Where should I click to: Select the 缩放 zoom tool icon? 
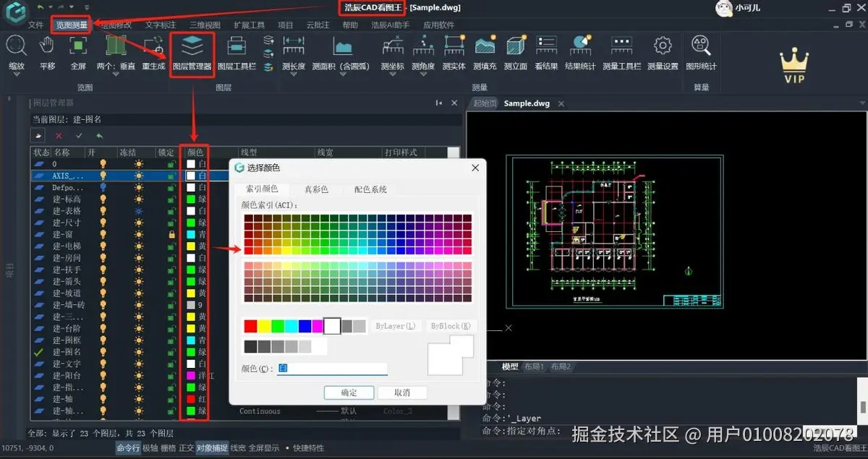(16, 46)
